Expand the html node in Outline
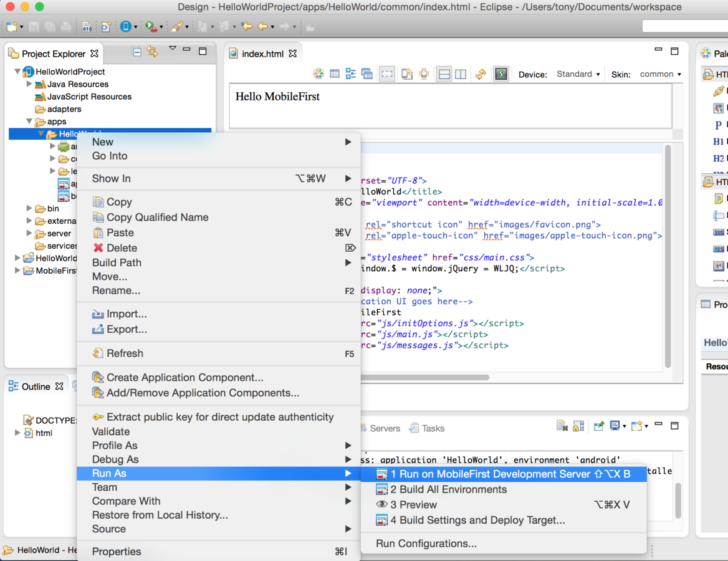 [17, 433]
